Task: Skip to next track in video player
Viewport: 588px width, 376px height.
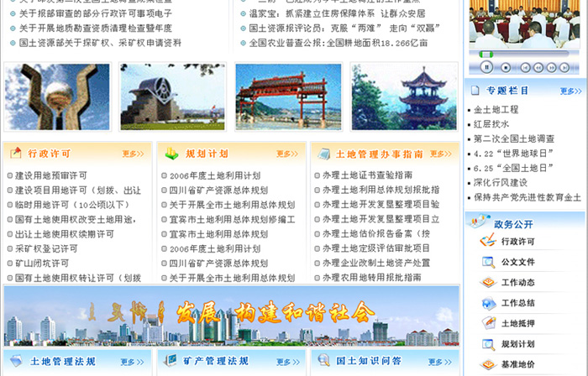Action: click(564, 68)
